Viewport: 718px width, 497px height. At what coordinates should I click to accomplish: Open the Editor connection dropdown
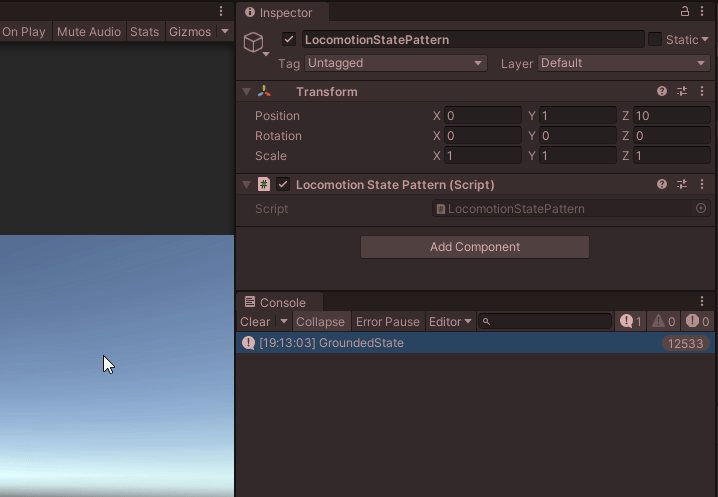(x=450, y=322)
